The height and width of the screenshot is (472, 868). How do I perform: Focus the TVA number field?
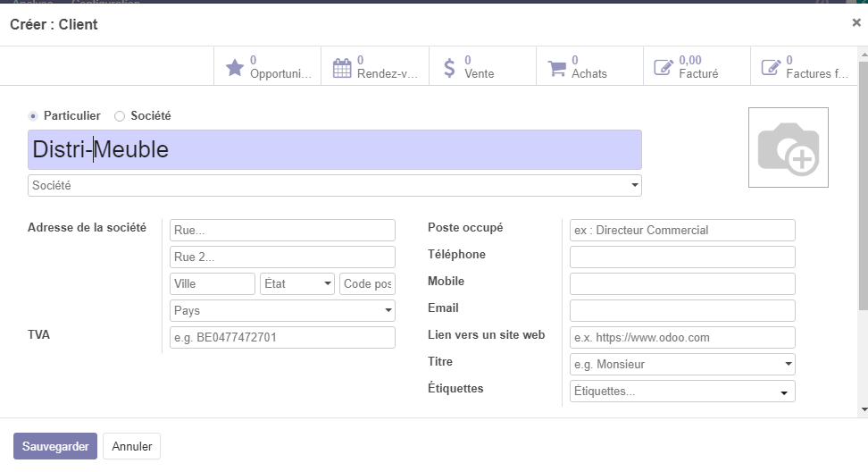pos(281,338)
